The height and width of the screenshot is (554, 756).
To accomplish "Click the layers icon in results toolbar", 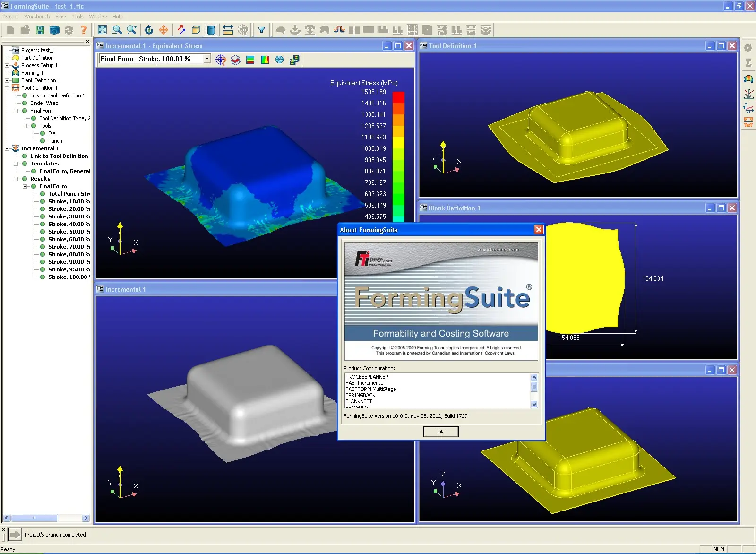I will (236, 60).
